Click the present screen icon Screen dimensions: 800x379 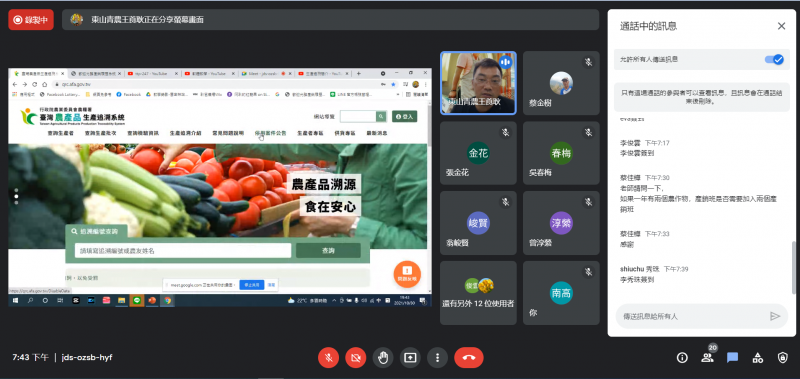410,358
